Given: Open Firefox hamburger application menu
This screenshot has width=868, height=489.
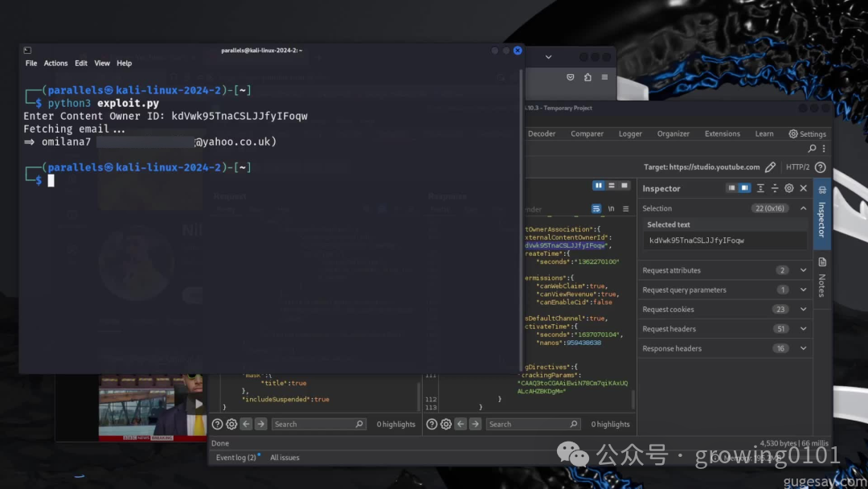Looking at the screenshot, I should point(604,77).
